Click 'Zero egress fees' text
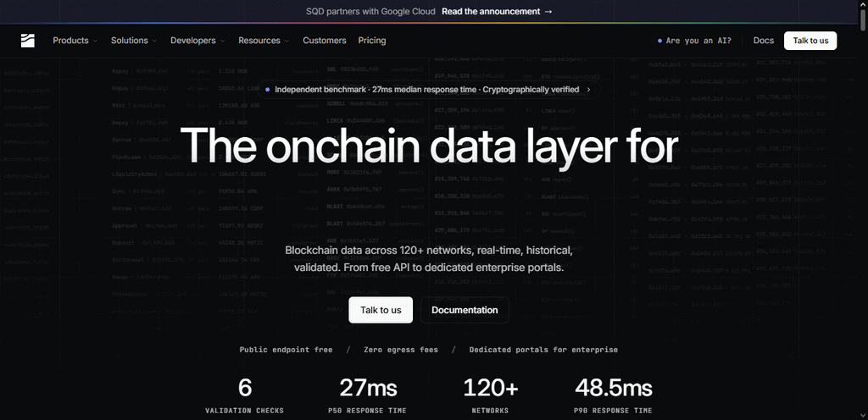Image resolution: width=868 pixels, height=420 pixels. [401, 350]
